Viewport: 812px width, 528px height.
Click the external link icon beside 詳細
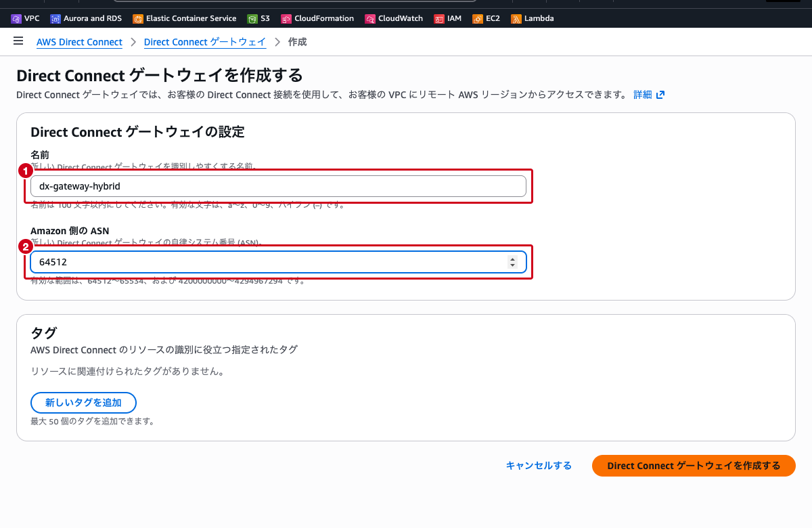tap(660, 95)
